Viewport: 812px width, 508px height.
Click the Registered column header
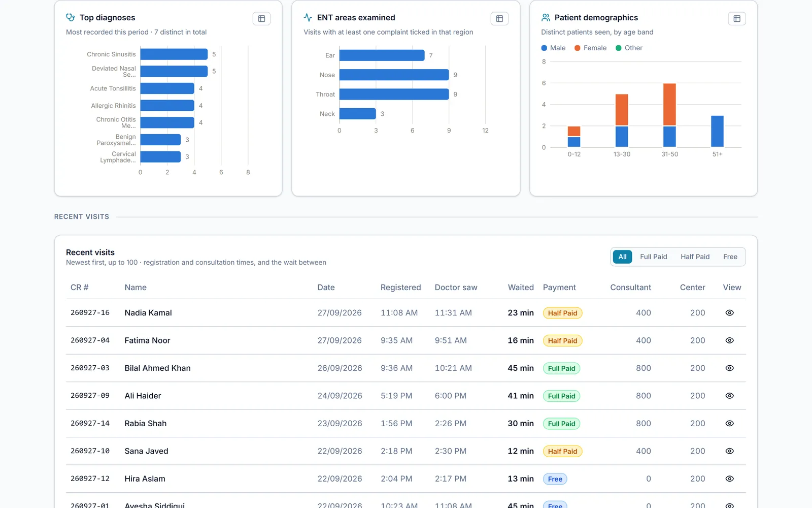click(x=400, y=288)
